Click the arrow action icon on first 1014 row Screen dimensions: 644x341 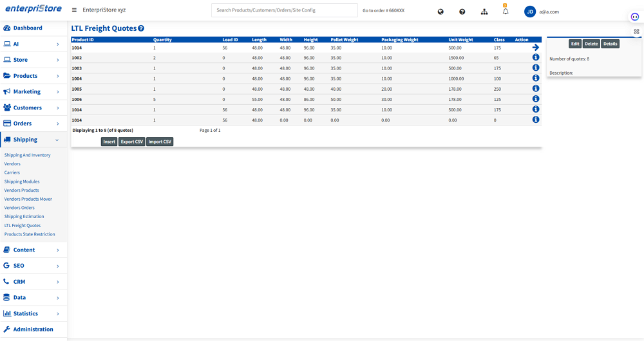(536, 48)
